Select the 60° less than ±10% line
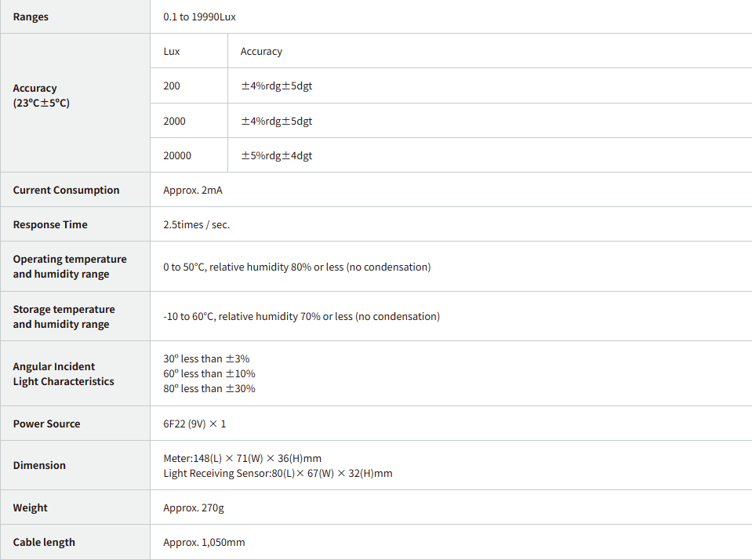This screenshot has height=560, width=752. pos(209,373)
